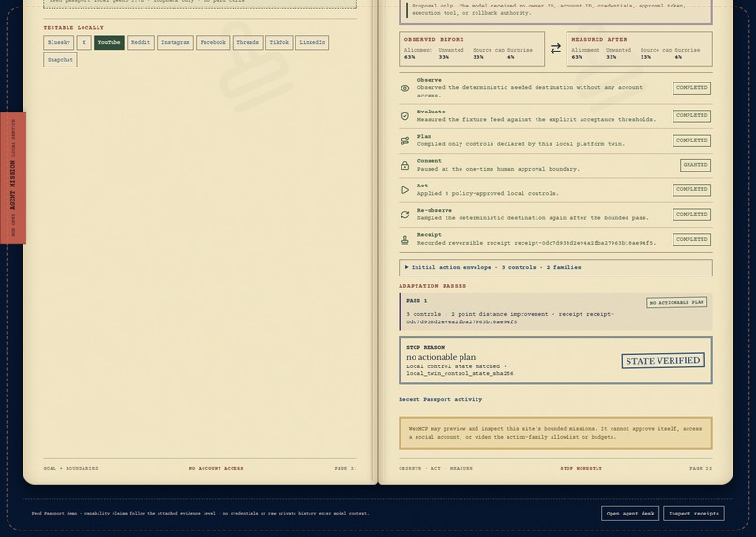Click the Source cap 33% value under Observed Before
756x537 pixels.
click(478, 57)
